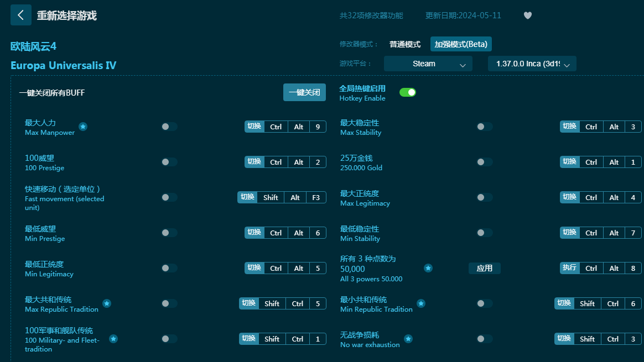Click the star badge beside All 3 powers 50.000
The width and height of the screenshot is (644, 362).
pyautogui.click(x=428, y=268)
